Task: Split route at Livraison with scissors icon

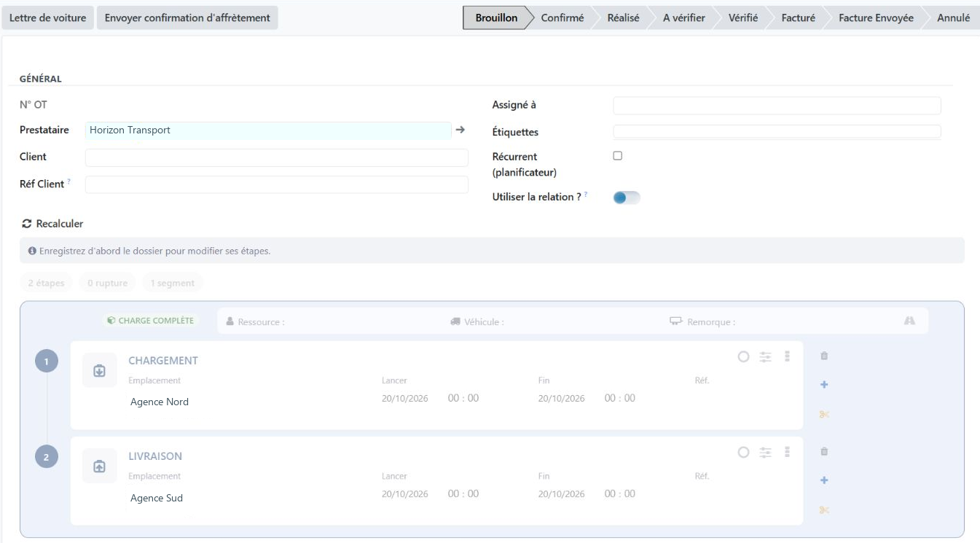Action: tap(824, 510)
